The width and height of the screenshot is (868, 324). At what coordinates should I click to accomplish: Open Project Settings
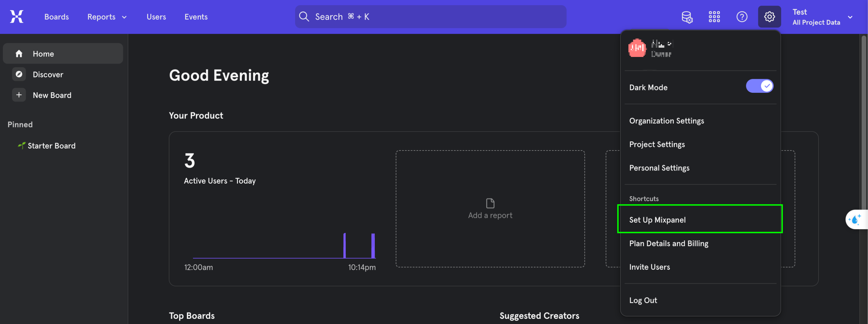[x=657, y=144]
